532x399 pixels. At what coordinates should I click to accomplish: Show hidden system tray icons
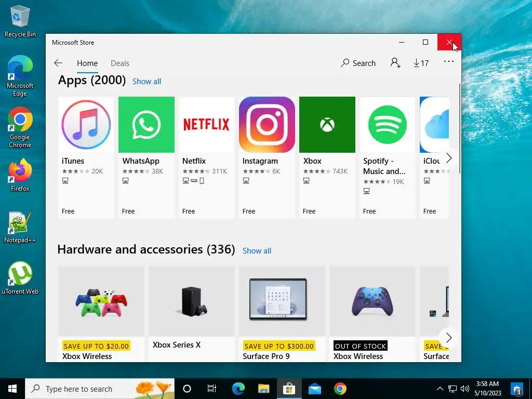pyautogui.click(x=440, y=389)
